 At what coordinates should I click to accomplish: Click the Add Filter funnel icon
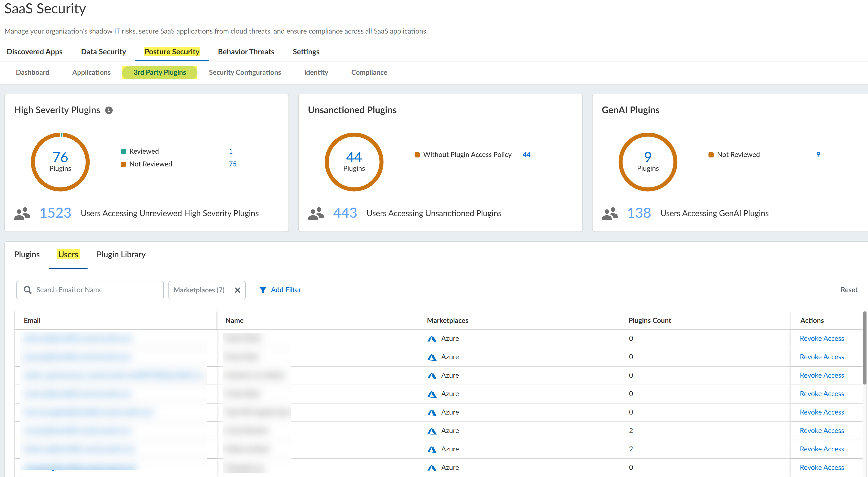coord(263,290)
